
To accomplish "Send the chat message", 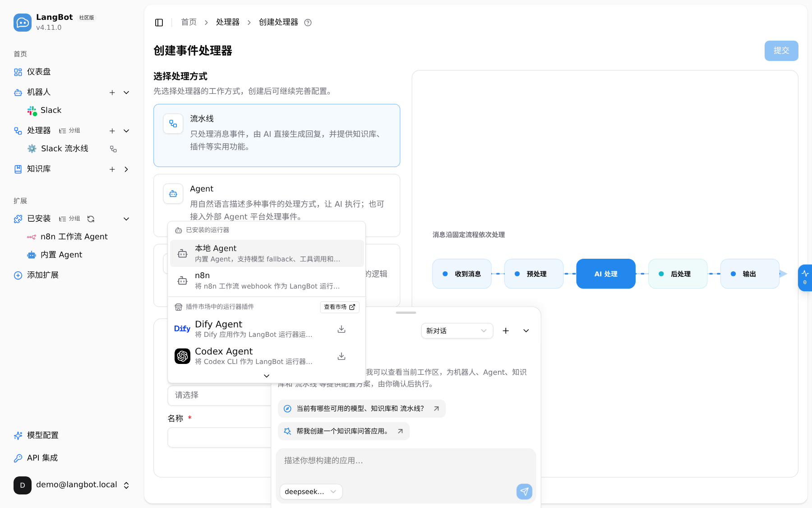I will tap(524, 491).
